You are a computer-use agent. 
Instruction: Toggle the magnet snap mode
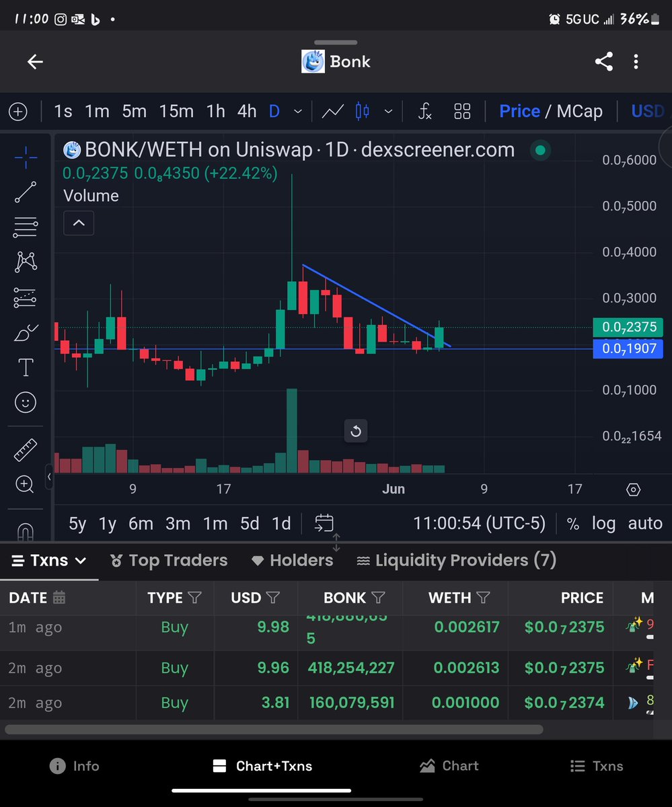point(26,532)
